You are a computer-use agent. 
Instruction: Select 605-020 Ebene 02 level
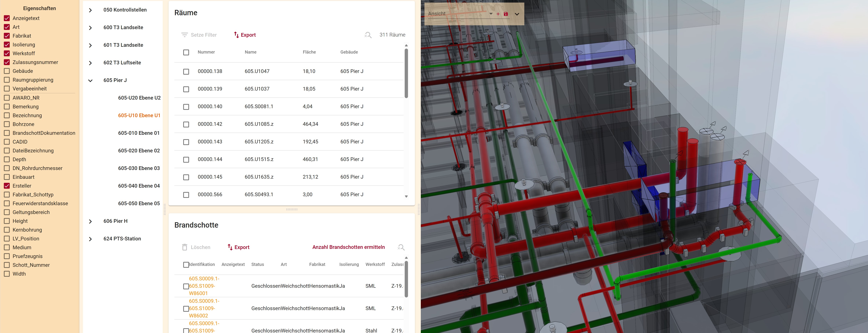coord(139,151)
